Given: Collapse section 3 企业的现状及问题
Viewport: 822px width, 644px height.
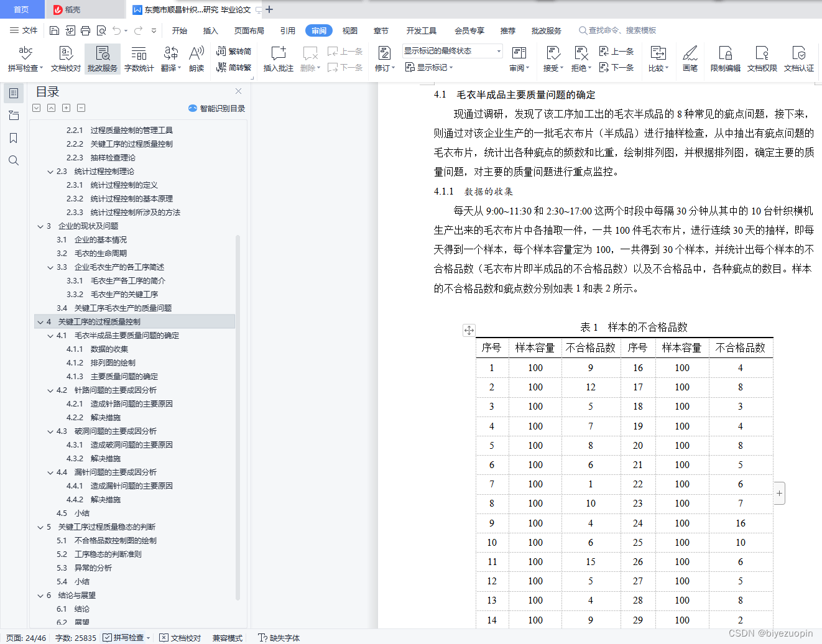Looking at the screenshot, I should point(40,226).
